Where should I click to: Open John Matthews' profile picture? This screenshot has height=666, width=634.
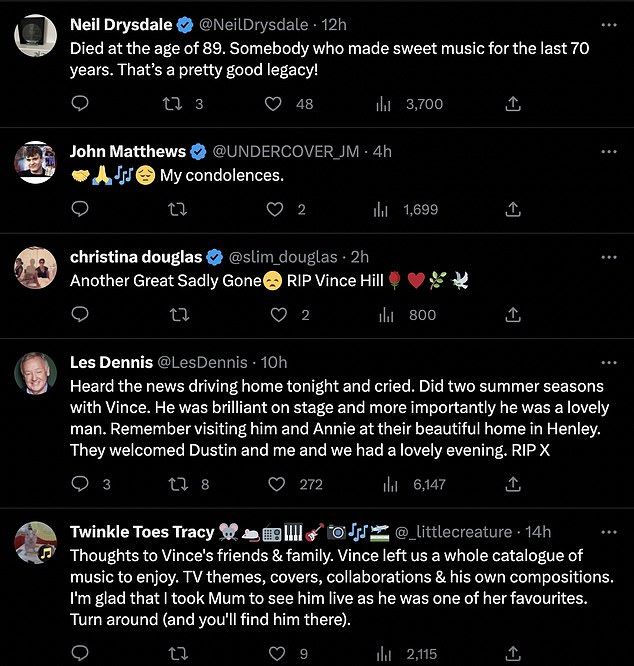point(35,161)
